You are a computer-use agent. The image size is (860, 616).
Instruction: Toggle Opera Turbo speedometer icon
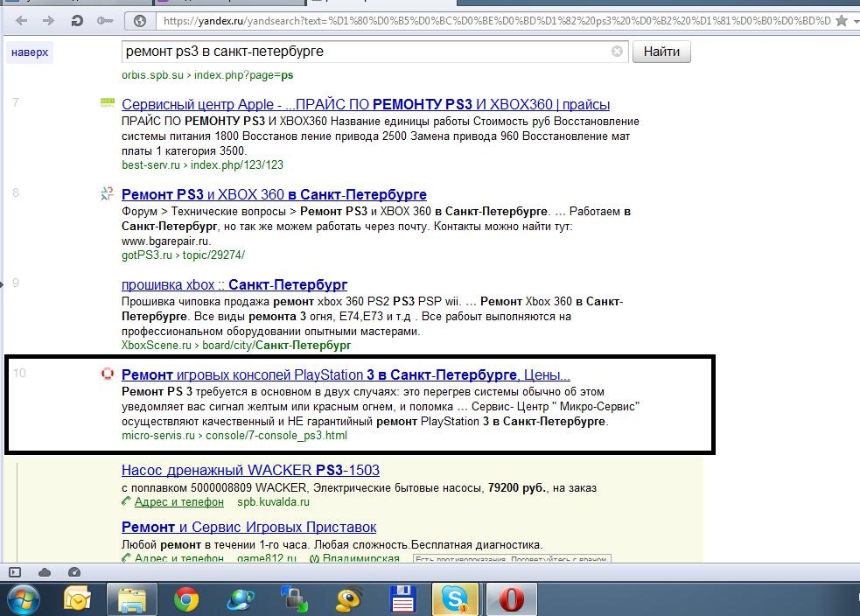[74, 572]
